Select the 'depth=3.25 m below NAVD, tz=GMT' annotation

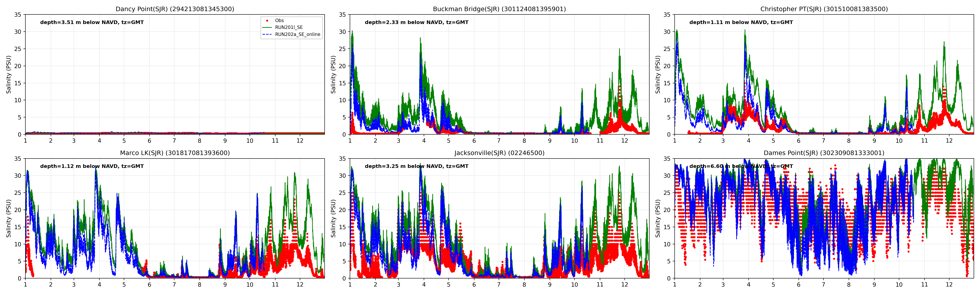tap(416, 166)
